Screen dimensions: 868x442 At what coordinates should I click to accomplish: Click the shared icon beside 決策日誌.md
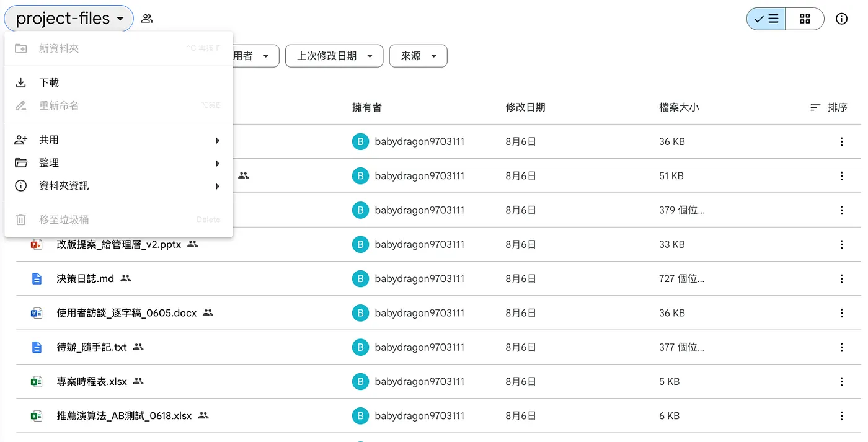[126, 279]
